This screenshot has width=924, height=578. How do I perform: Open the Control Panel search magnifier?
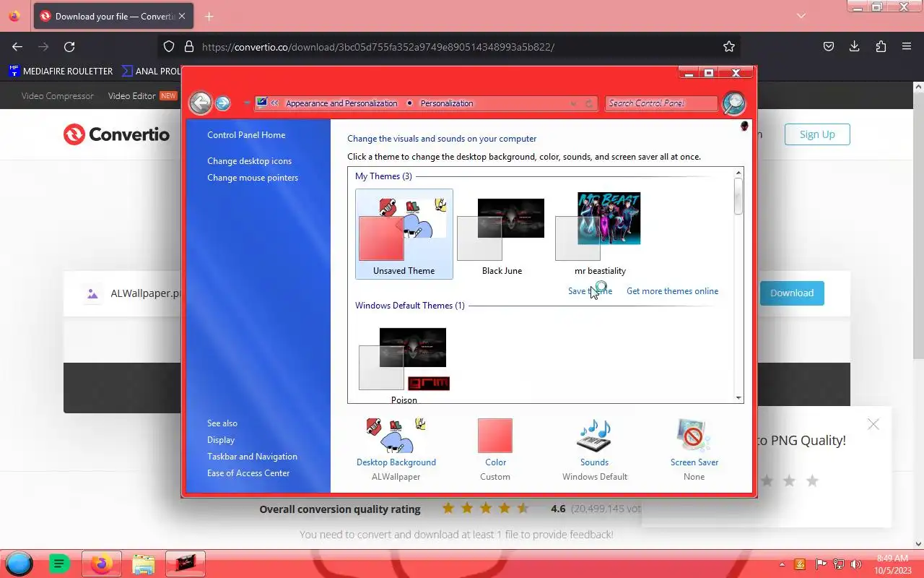click(x=733, y=103)
